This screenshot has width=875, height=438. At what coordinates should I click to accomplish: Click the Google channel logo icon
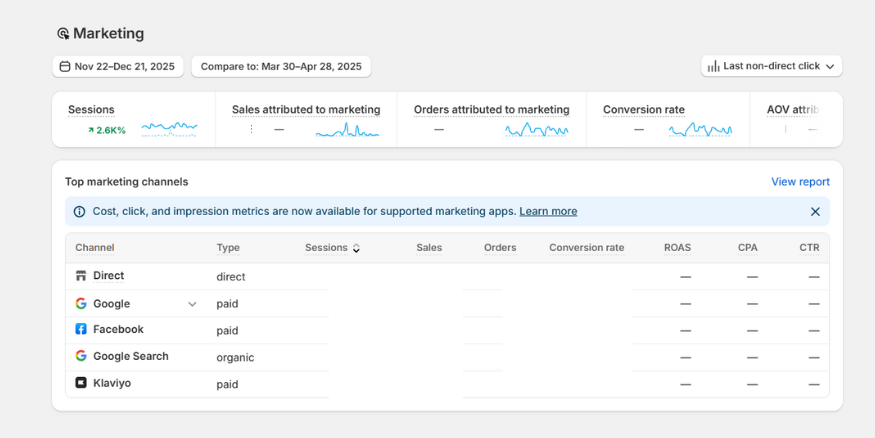pos(81,303)
